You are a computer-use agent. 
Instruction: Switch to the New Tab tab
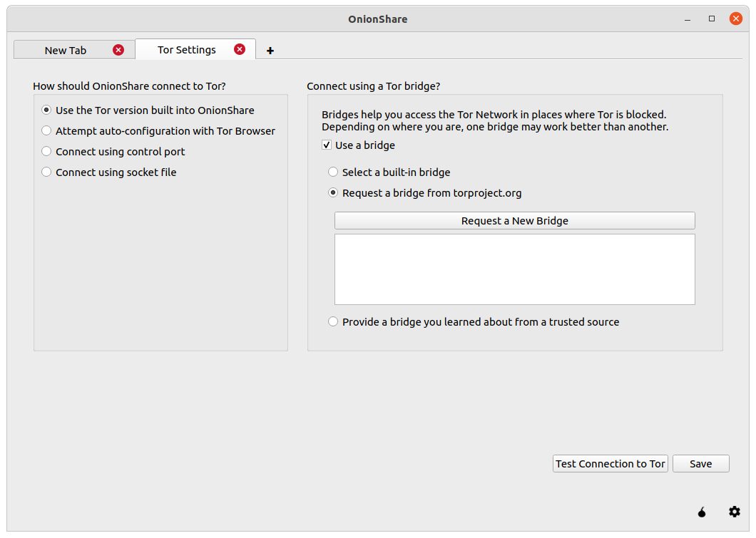point(65,51)
